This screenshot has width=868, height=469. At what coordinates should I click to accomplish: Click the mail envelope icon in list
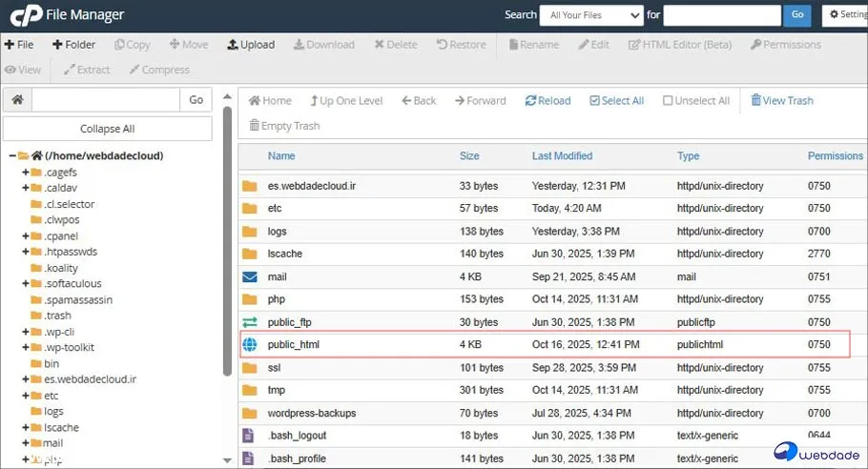250,277
